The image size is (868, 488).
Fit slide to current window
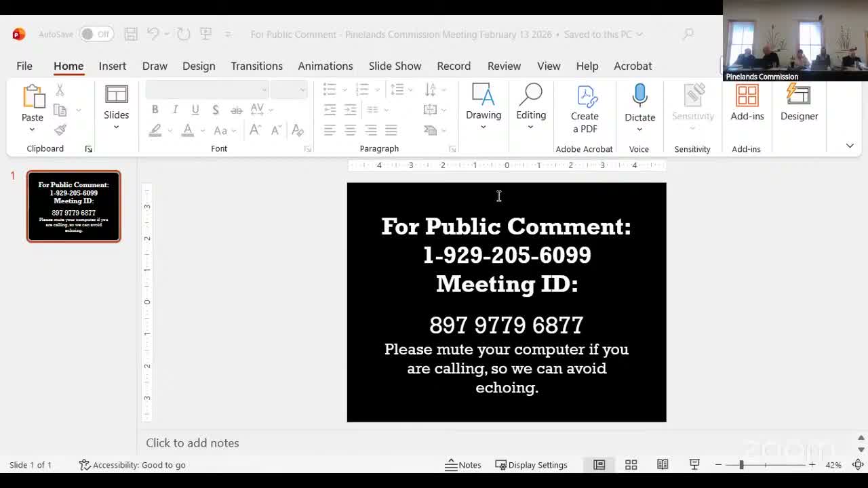[x=858, y=465]
